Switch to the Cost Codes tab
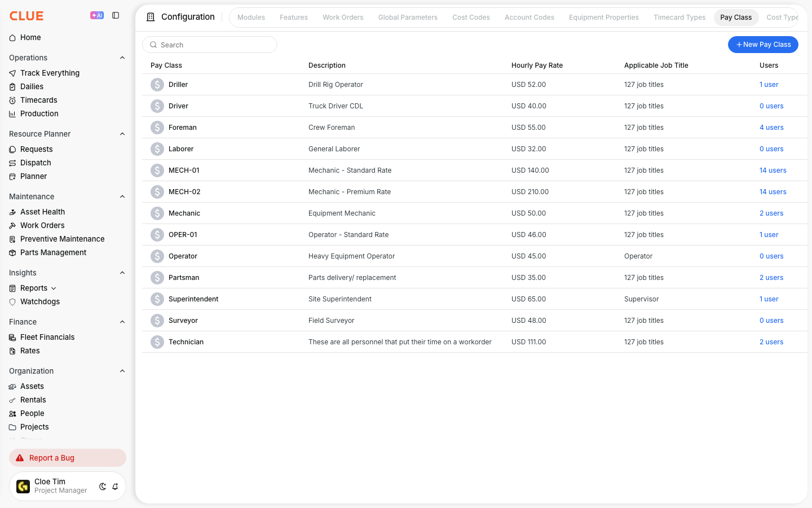 pos(471,17)
